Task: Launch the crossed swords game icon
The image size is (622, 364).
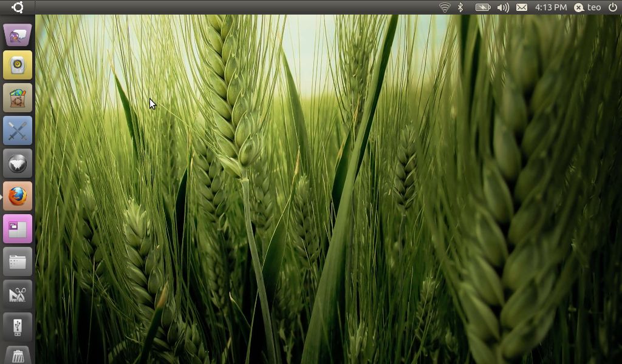Action: (x=18, y=130)
